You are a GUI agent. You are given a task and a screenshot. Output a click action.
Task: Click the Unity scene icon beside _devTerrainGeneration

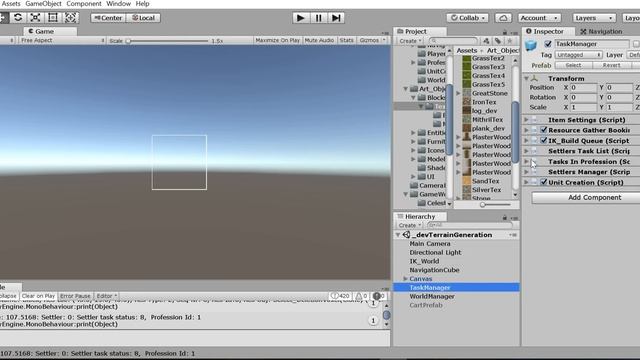tap(406, 235)
